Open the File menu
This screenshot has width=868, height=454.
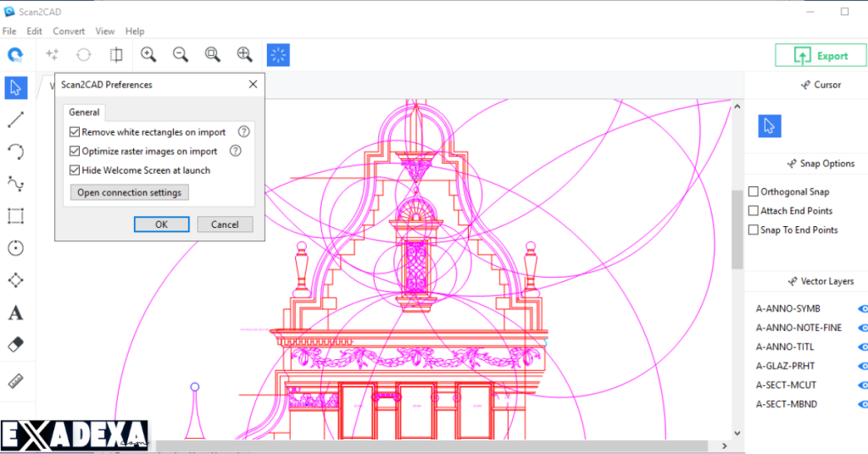click(9, 31)
